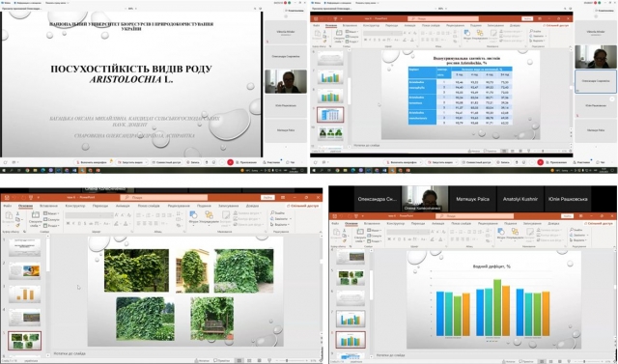Open Файл tab in photo-slide PowerPoint window

(x=7, y=206)
